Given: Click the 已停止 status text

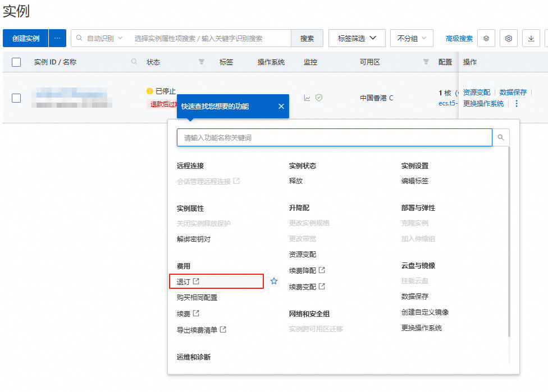Looking at the screenshot, I should 165,91.
